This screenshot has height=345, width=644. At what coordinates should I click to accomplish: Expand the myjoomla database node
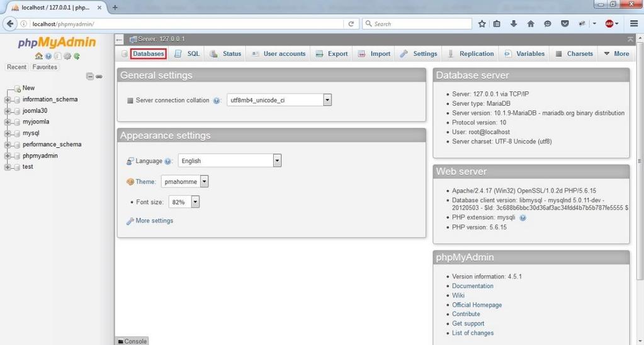[7, 122]
